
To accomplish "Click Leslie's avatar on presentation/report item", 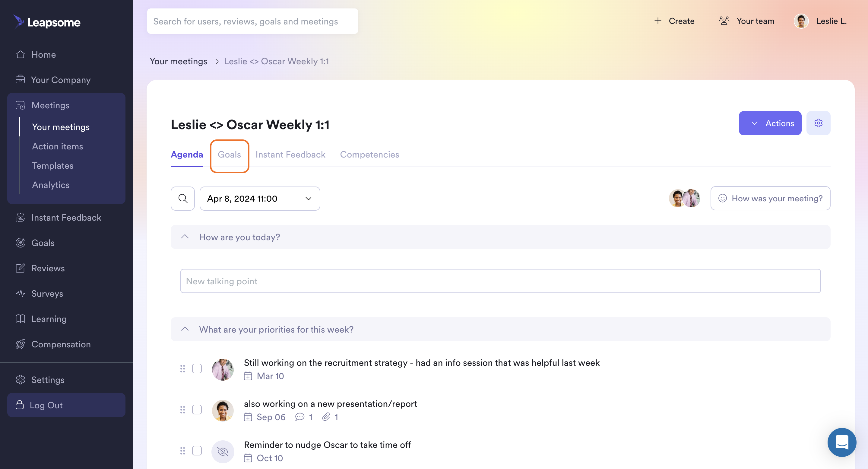I will click(222, 411).
